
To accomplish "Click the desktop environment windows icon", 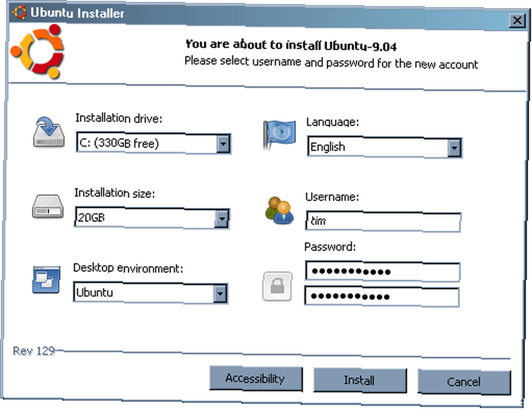I will [x=46, y=279].
